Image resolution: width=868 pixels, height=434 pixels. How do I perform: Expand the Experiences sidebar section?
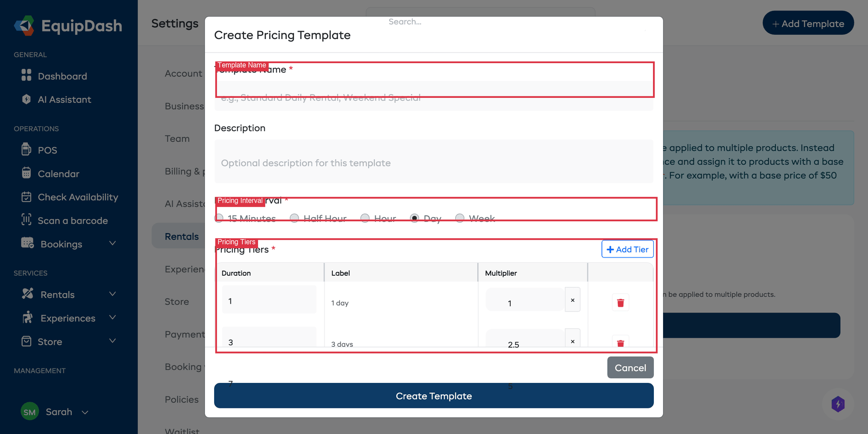tap(112, 318)
